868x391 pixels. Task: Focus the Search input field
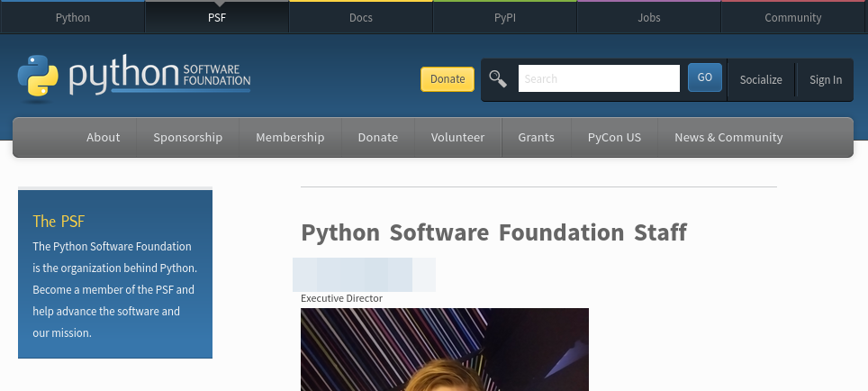coord(599,78)
